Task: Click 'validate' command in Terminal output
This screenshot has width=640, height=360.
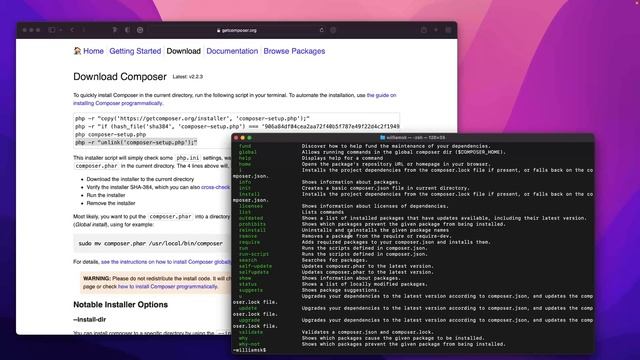Action: tap(251, 332)
